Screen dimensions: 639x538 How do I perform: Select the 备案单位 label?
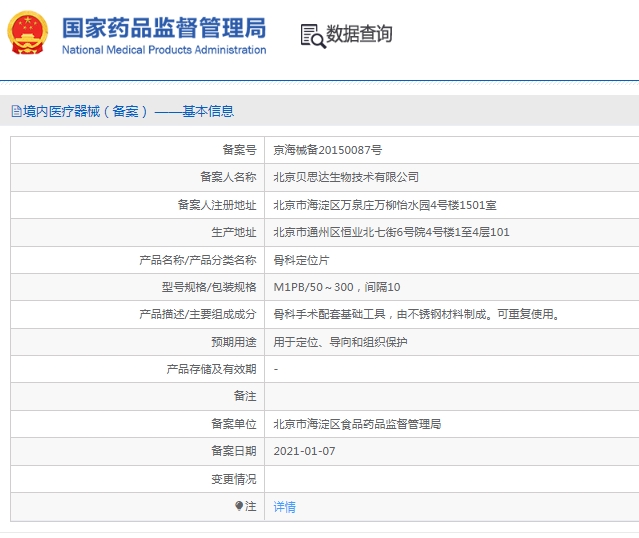(x=234, y=424)
